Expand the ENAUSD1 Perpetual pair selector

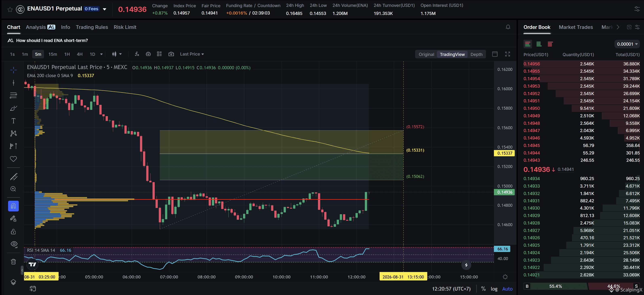(105, 9)
